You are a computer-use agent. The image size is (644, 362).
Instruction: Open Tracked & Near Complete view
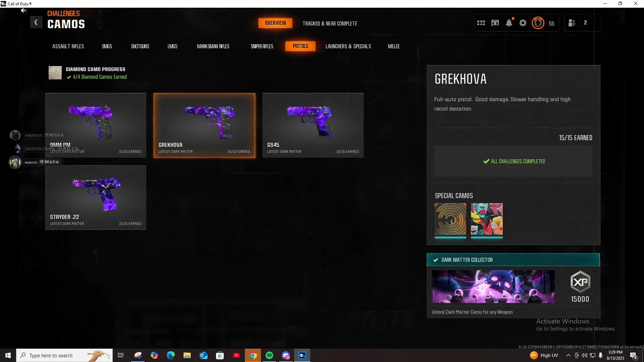(x=330, y=23)
